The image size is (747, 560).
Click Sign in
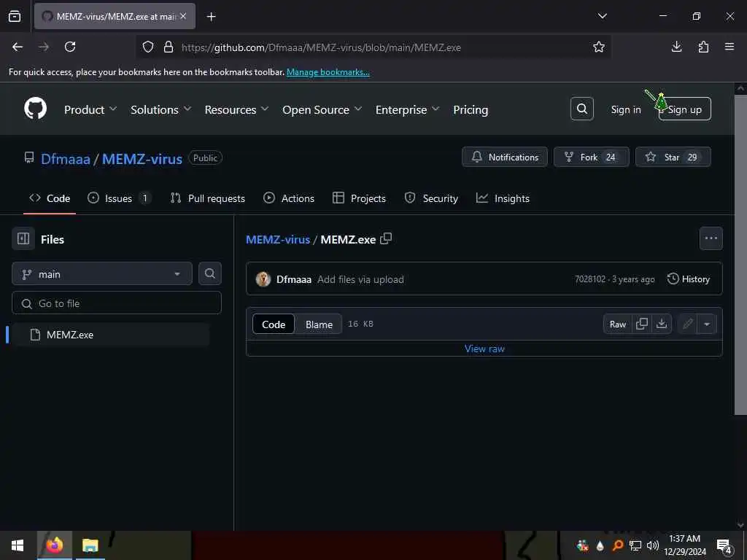pos(625,109)
